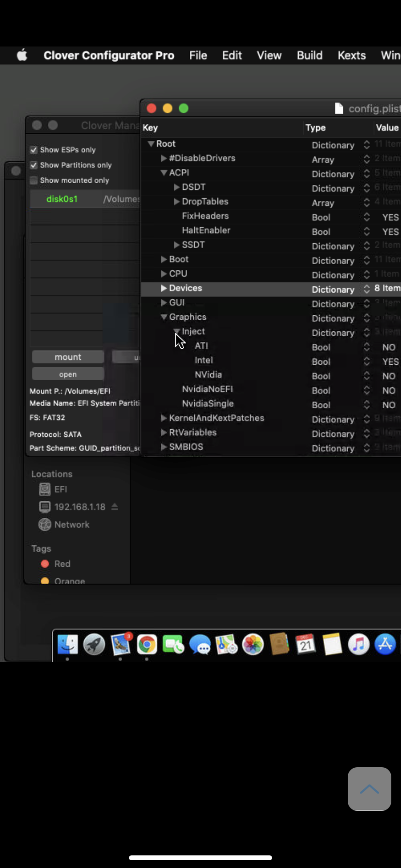Viewport: 401px width, 868px height.
Task: Toggle Show Partitions only checkbox
Action: [x=33, y=165]
